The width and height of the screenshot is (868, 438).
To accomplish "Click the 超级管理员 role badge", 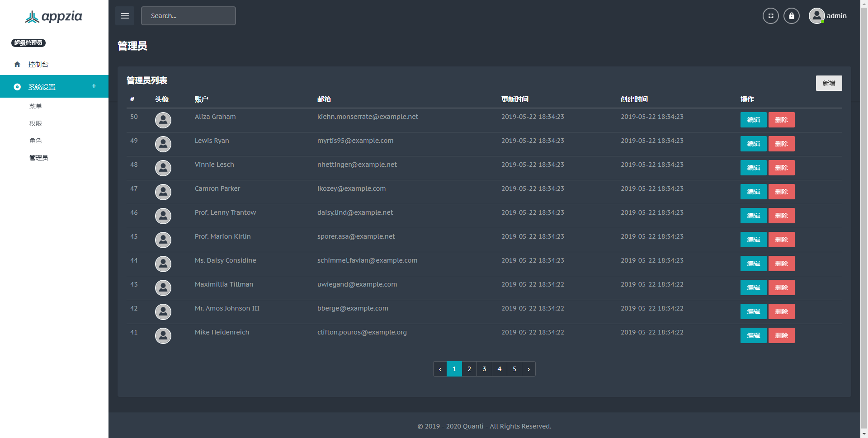I will pyautogui.click(x=28, y=43).
